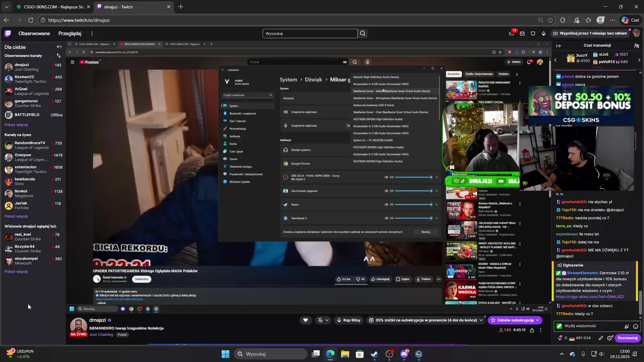Click the chat identity badge beside message box
This screenshot has height=362, width=644.
[558, 326]
